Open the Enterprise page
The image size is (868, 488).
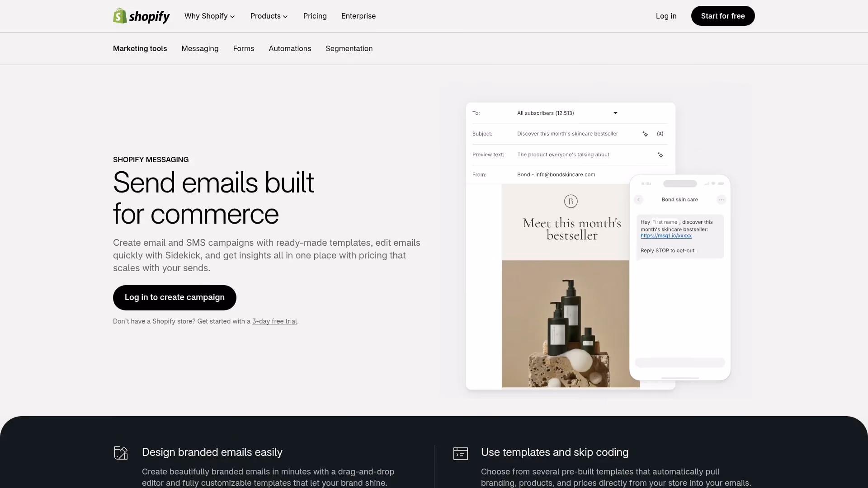click(358, 16)
